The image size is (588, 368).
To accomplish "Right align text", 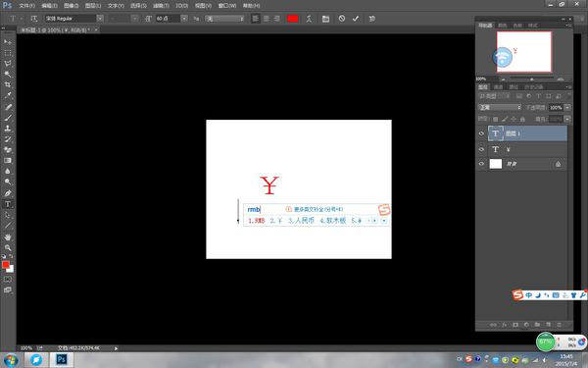I will click(276, 19).
